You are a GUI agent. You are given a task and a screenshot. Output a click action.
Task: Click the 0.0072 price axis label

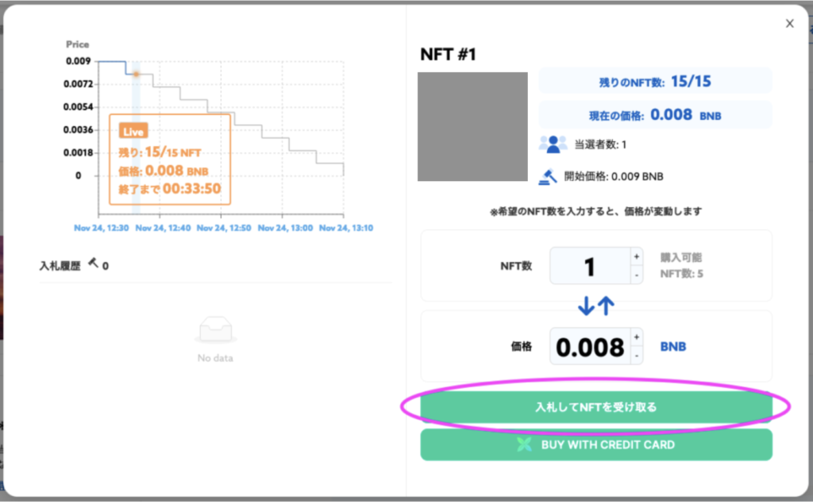tap(78, 84)
